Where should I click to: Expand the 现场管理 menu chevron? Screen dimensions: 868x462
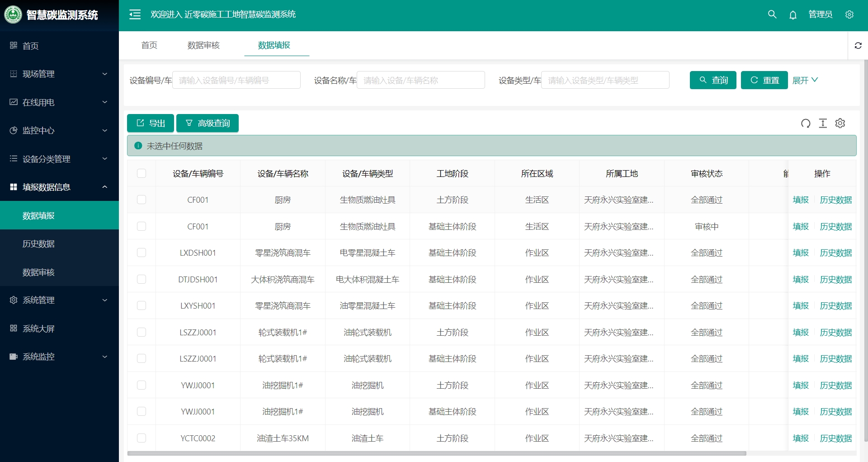point(105,74)
